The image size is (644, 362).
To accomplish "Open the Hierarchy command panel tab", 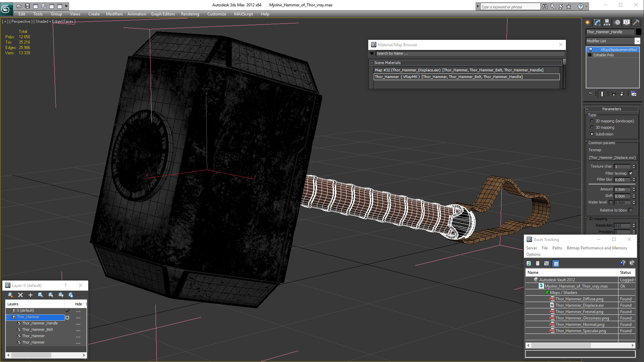I will tap(607, 22).
